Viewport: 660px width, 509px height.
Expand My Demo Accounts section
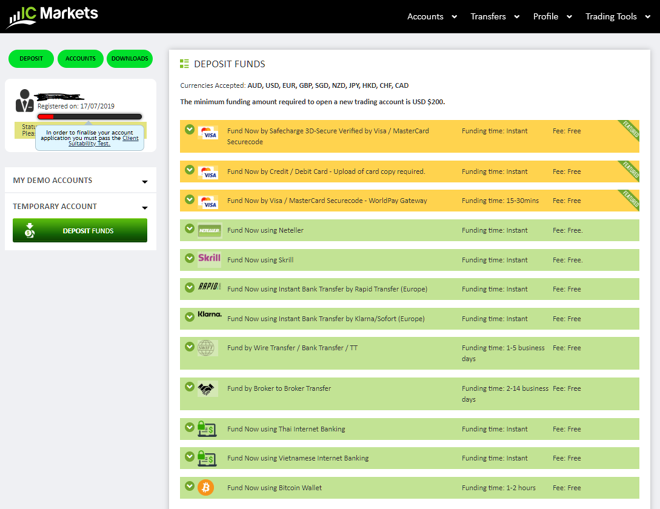click(80, 180)
